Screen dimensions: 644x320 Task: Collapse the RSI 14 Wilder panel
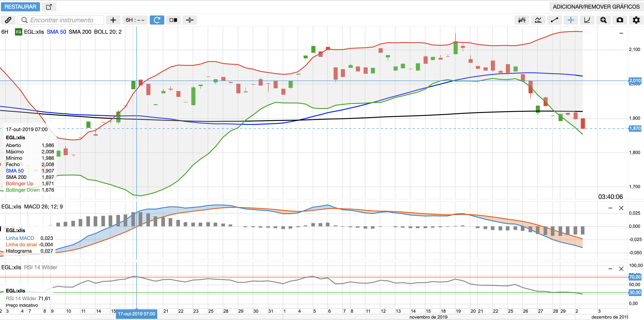(610, 269)
